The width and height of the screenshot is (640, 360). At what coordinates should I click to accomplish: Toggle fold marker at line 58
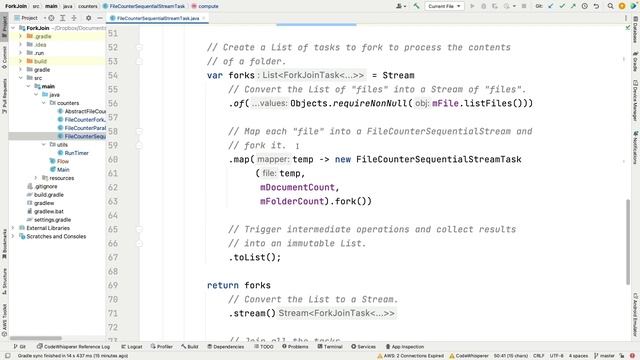tap(139, 131)
